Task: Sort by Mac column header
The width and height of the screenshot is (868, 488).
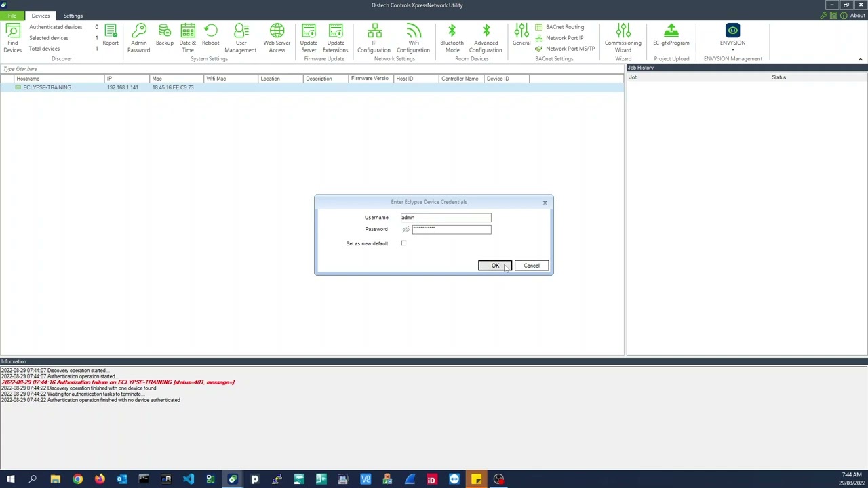Action: 178,79
